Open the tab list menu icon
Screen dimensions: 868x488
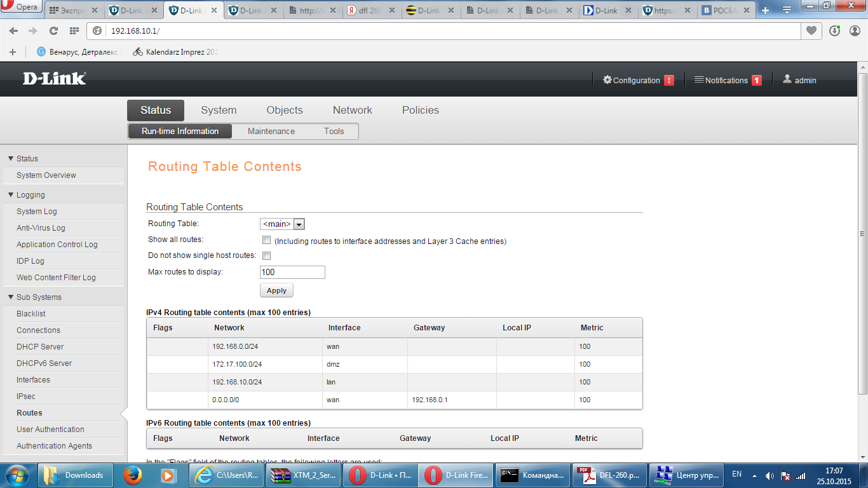pos(787,11)
